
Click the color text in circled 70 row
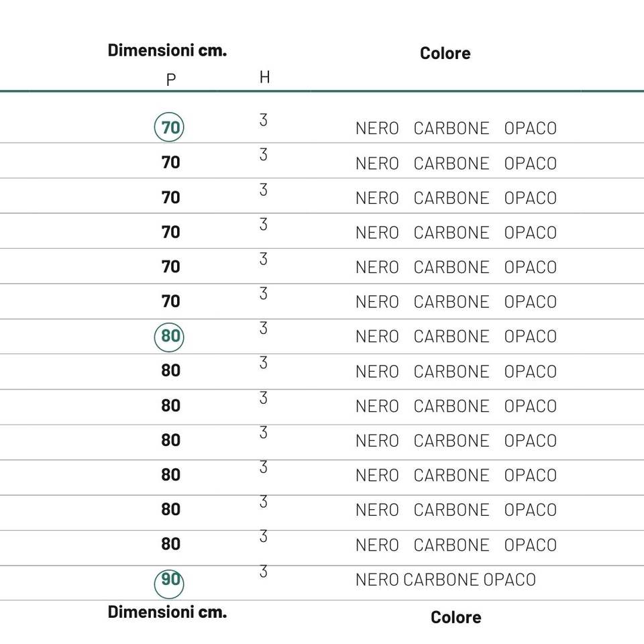tap(455, 129)
